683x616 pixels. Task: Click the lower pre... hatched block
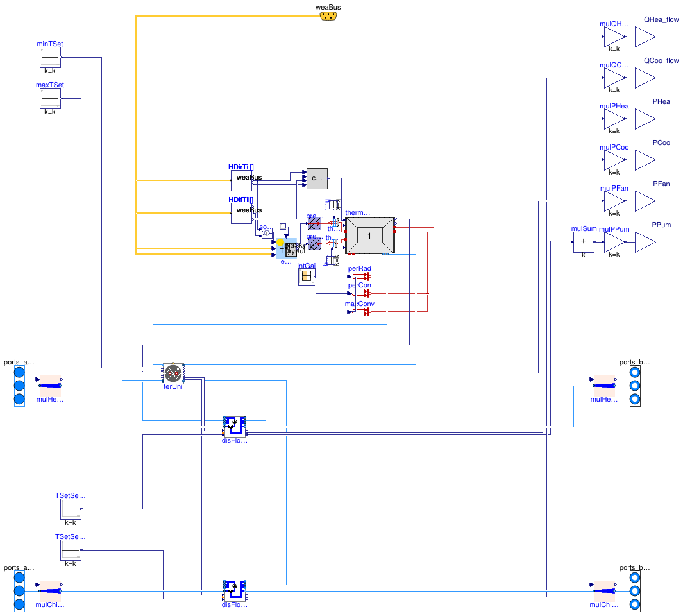(x=315, y=244)
